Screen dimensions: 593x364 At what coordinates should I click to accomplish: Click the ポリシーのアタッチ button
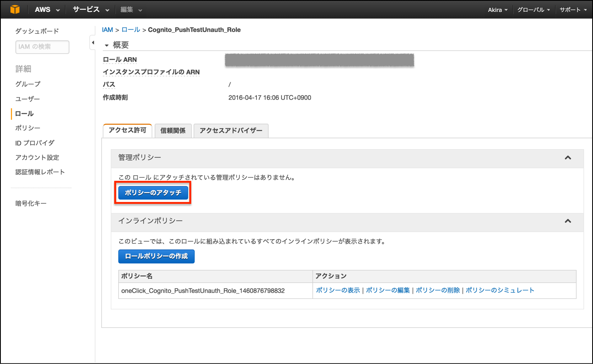153,192
